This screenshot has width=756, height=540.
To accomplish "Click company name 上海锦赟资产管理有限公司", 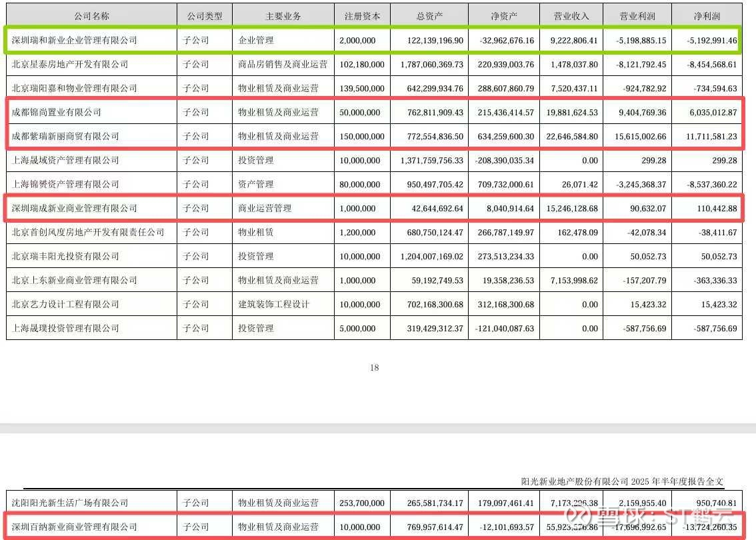I will 65,184.
